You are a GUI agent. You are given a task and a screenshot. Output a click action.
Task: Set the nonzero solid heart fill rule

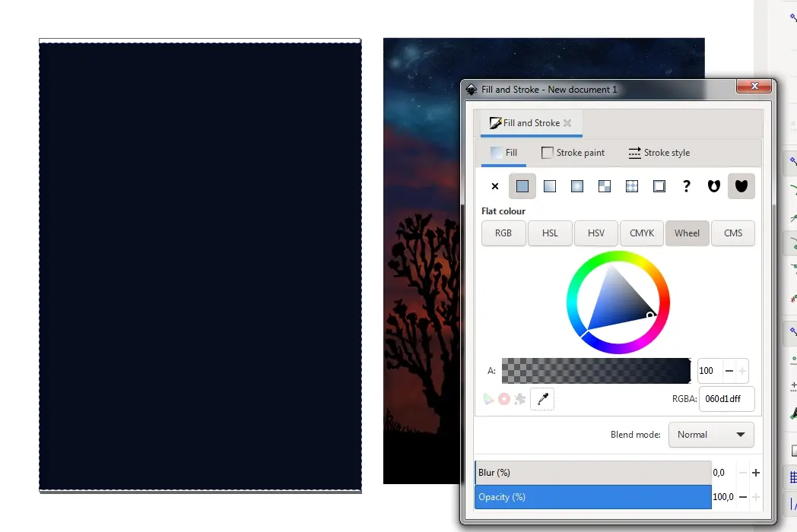point(741,186)
